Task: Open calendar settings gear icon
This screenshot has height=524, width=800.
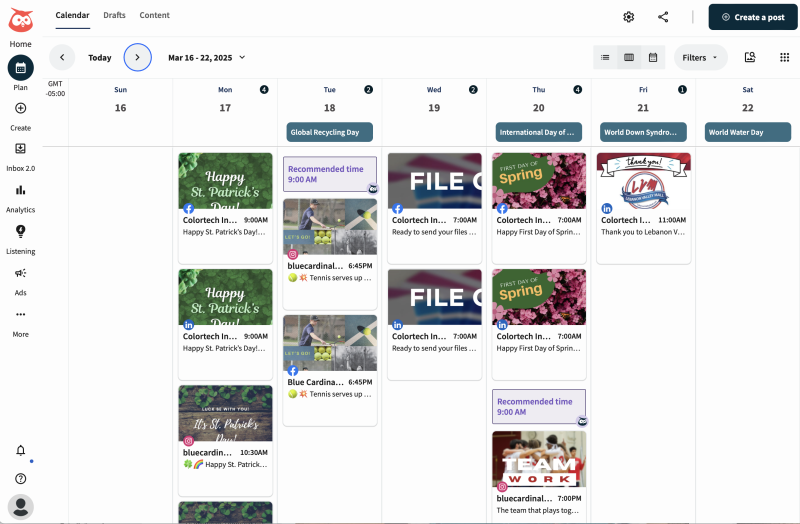Action: click(629, 17)
